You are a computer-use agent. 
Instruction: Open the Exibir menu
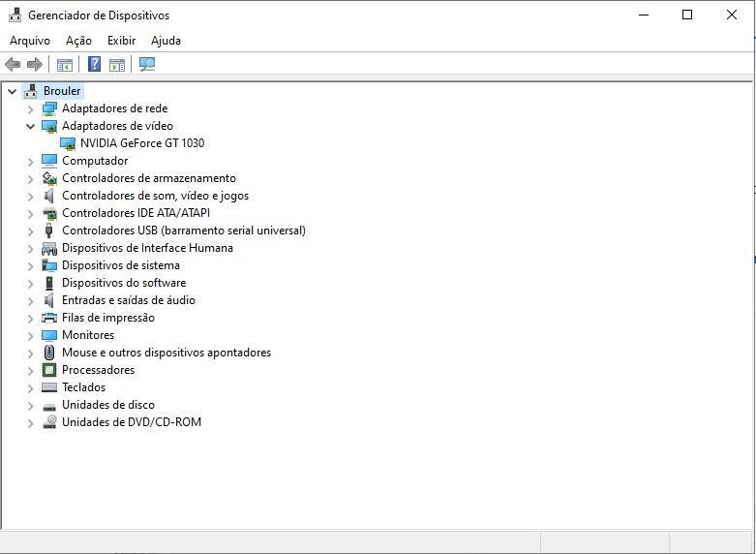click(122, 41)
